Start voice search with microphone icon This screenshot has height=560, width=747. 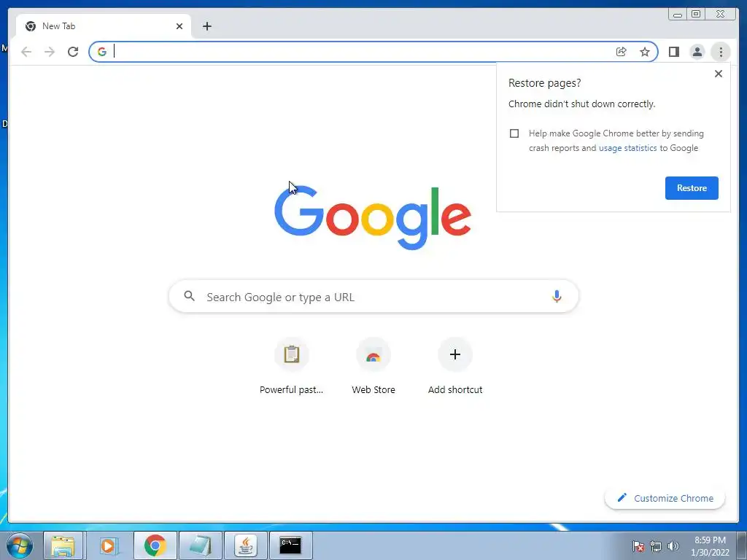coord(557,296)
